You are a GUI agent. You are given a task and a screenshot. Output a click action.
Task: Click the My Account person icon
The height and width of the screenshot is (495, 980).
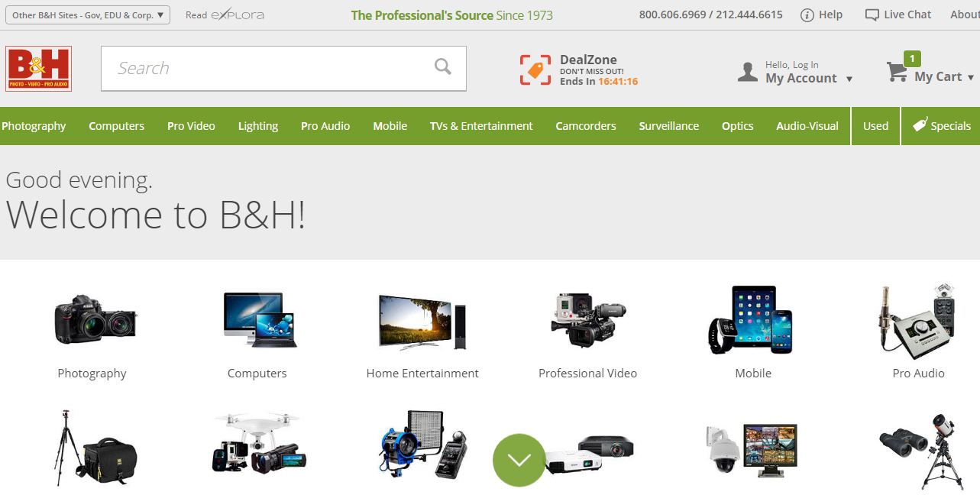(748, 73)
